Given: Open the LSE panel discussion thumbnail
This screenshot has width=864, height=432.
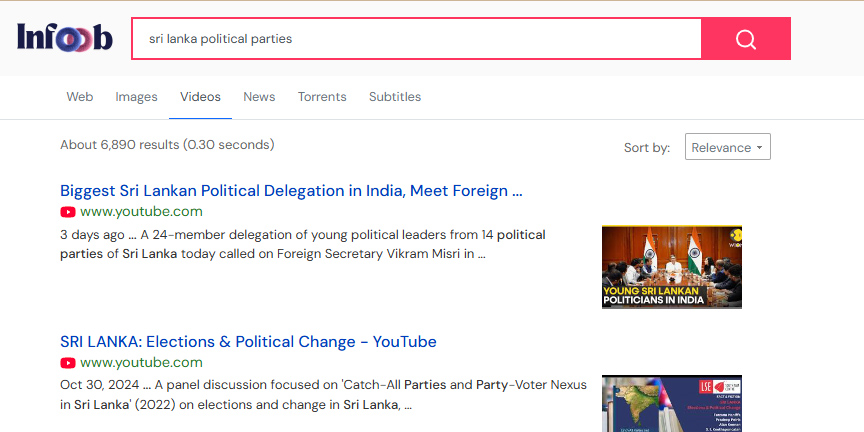Looking at the screenshot, I should point(671,403).
